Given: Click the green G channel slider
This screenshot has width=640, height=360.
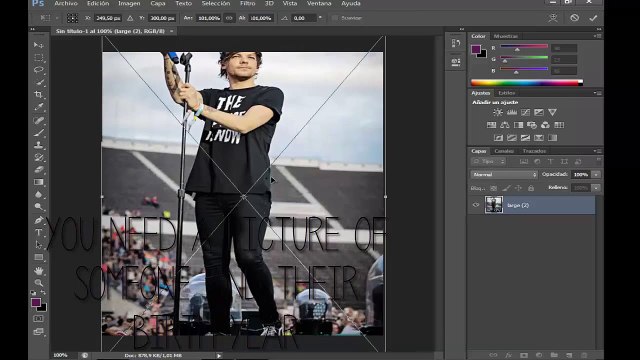Looking at the screenshot, I should point(524,58).
